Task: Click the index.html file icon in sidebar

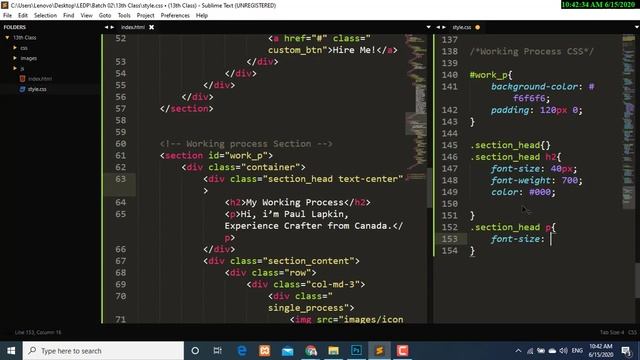Action: coord(22,78)
